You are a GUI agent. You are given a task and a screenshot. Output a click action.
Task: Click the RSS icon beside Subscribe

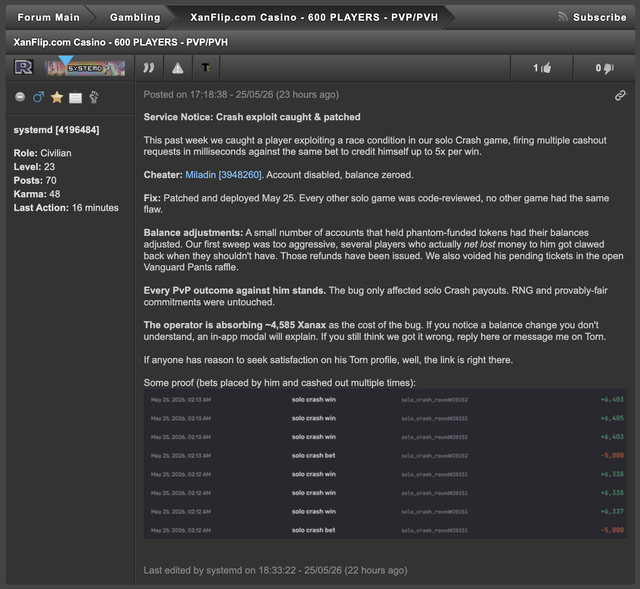tap(563, 17)
